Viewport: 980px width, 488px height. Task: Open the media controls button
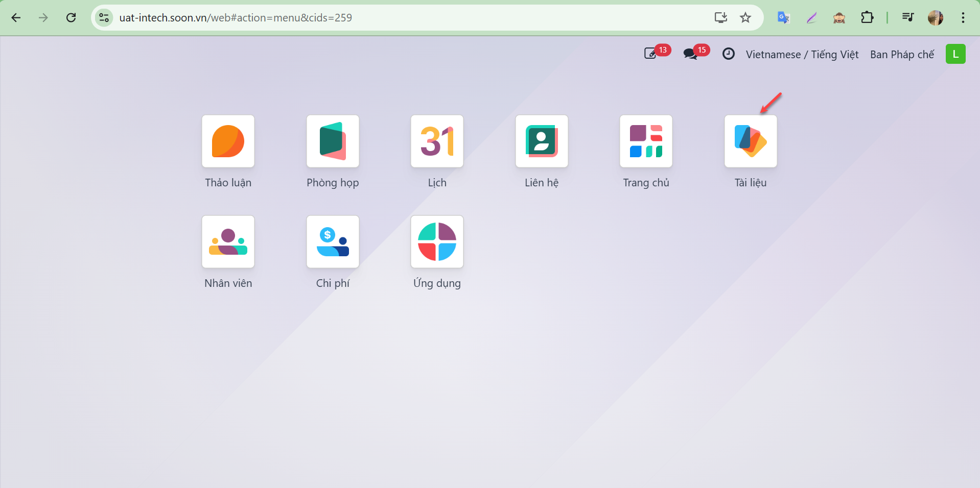coord(907,18)
